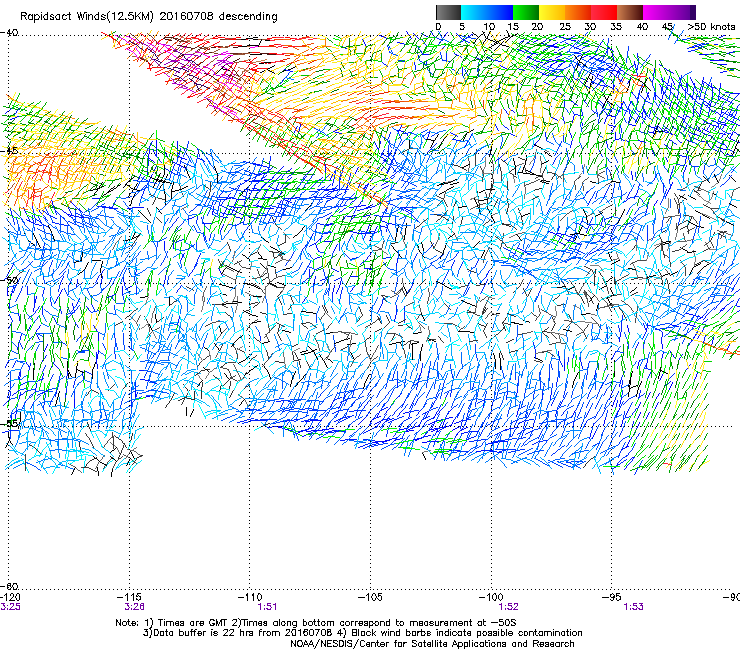Click the 'Note: 1) Times are GMT' line

(x=316, y=623)
